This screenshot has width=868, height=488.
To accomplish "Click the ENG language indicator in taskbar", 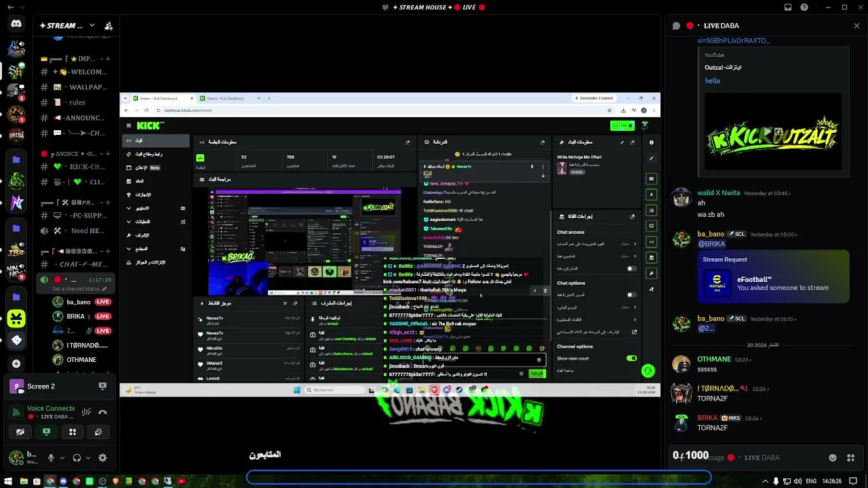I will coord(810,481).
